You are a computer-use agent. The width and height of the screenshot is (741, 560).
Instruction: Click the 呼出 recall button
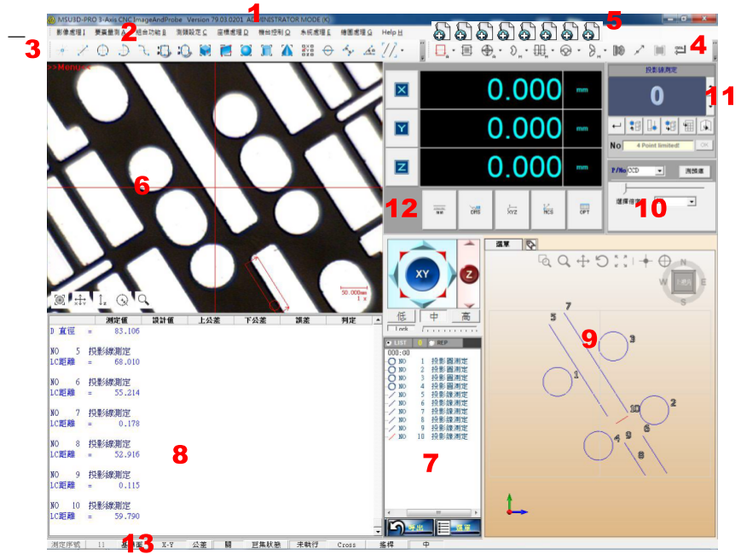coord(409,528)
